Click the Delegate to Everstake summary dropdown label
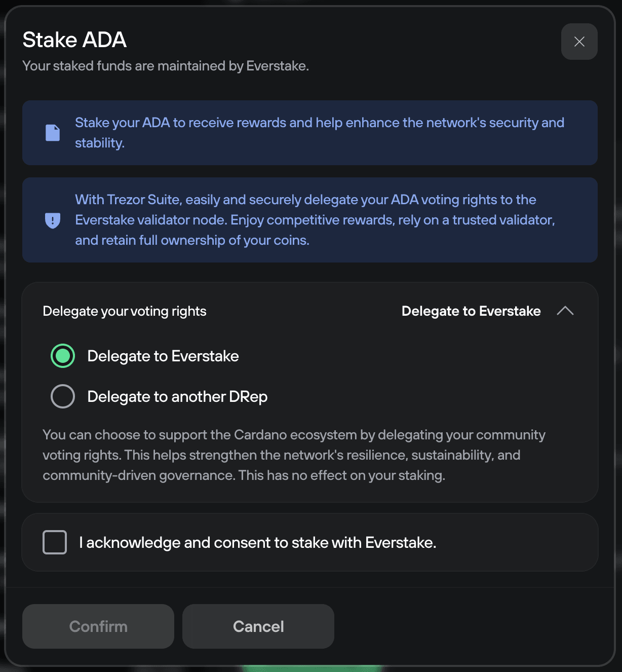Viewport: 622px width, 672px height. click(x=471, y=311)
